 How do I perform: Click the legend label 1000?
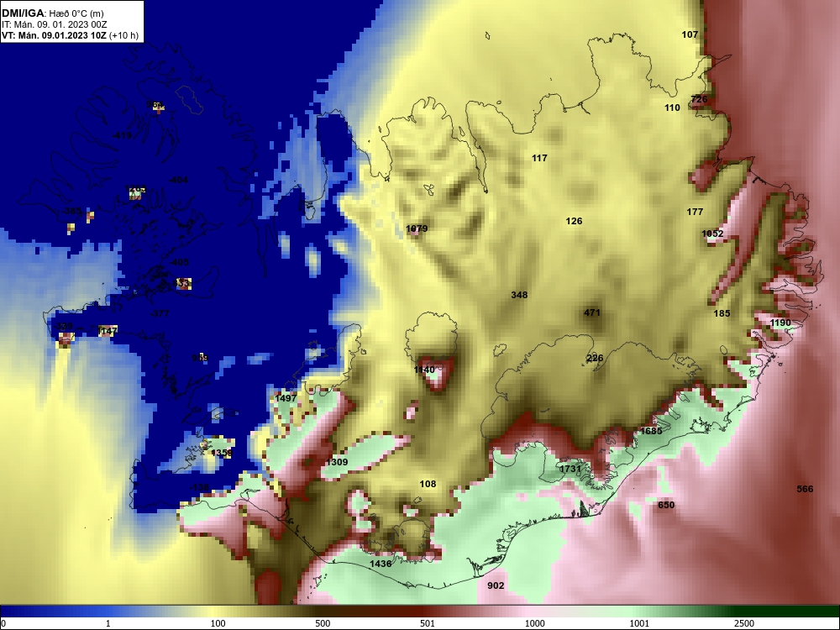point(534,623)
